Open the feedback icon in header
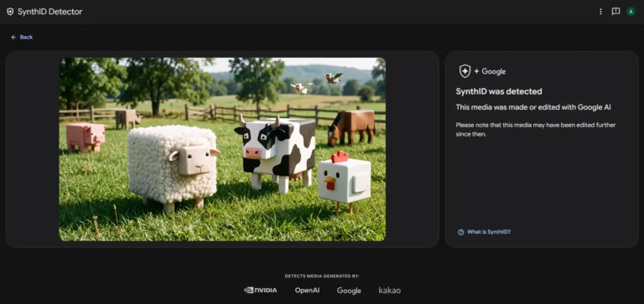 (x=615, y=12)
